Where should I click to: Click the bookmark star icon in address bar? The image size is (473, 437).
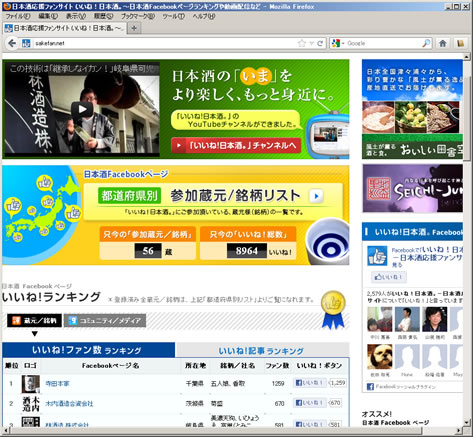302,43
